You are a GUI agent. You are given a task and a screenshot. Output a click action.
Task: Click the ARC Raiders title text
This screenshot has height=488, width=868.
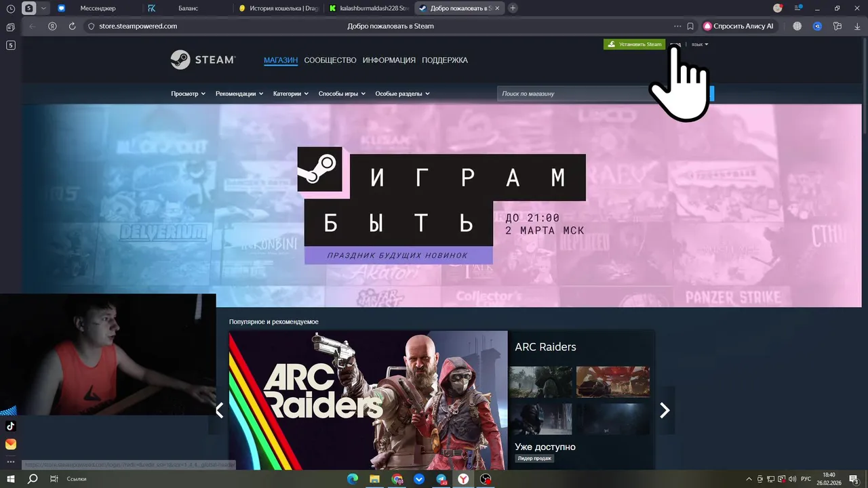click(545, 347)
